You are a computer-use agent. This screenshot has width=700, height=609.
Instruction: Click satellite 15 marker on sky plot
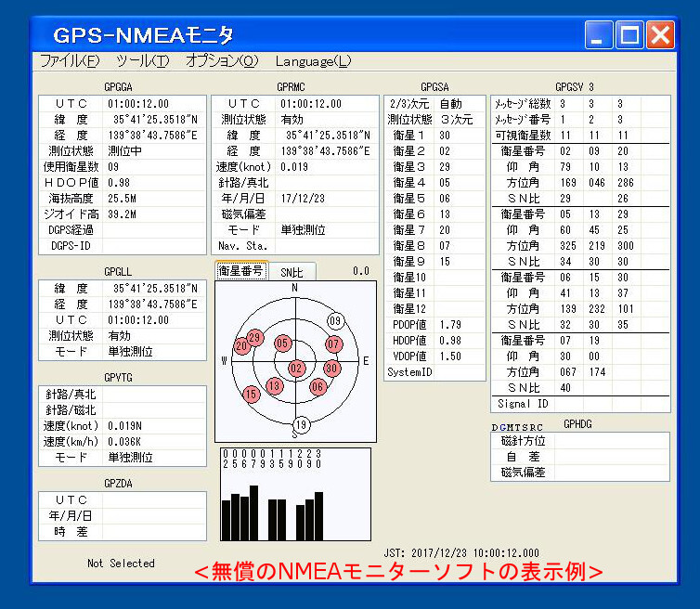tap(251, 395)
